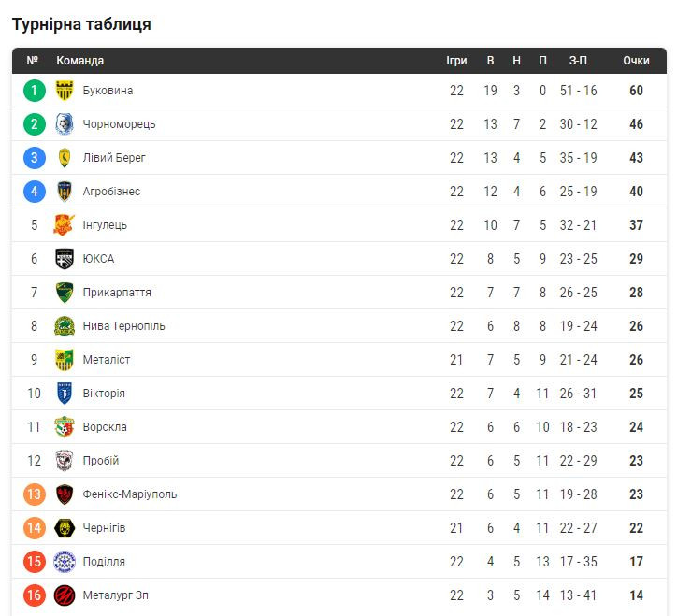Viewport: 677px width, 616px height.
Task: Click the red position 16 badge
Action: point(35,595)
